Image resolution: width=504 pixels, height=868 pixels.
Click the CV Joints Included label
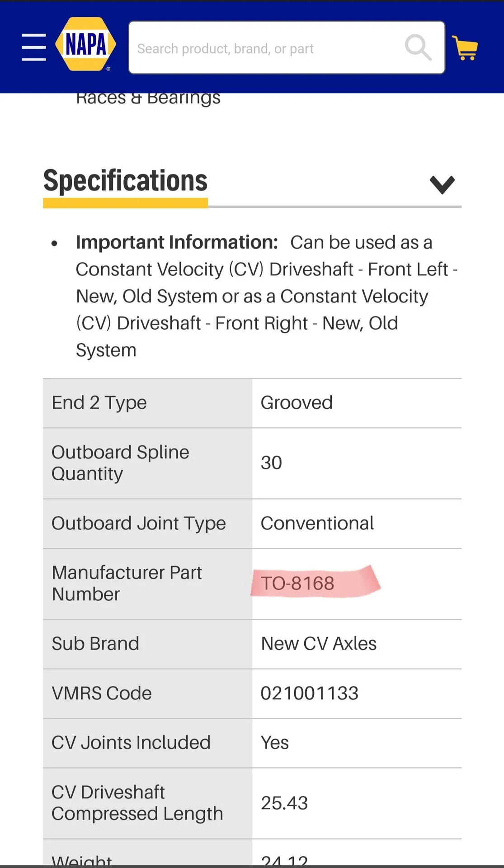131,743
